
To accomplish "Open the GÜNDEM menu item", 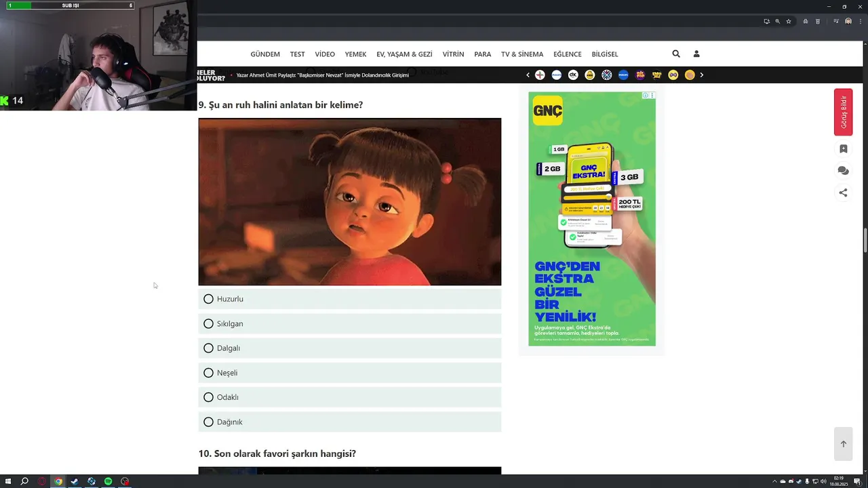I will 265,54.
